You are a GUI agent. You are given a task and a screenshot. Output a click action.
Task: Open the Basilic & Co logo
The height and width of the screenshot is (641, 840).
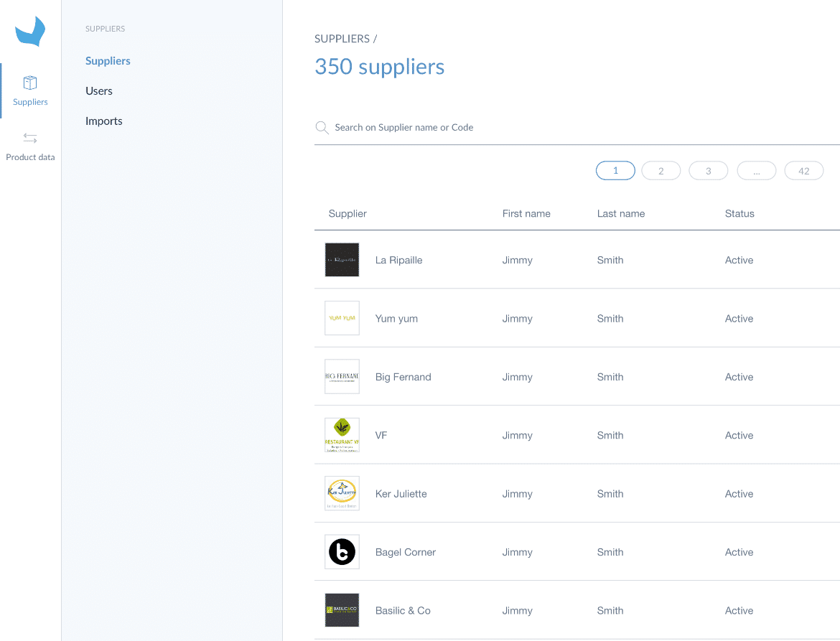coord(342,610)
